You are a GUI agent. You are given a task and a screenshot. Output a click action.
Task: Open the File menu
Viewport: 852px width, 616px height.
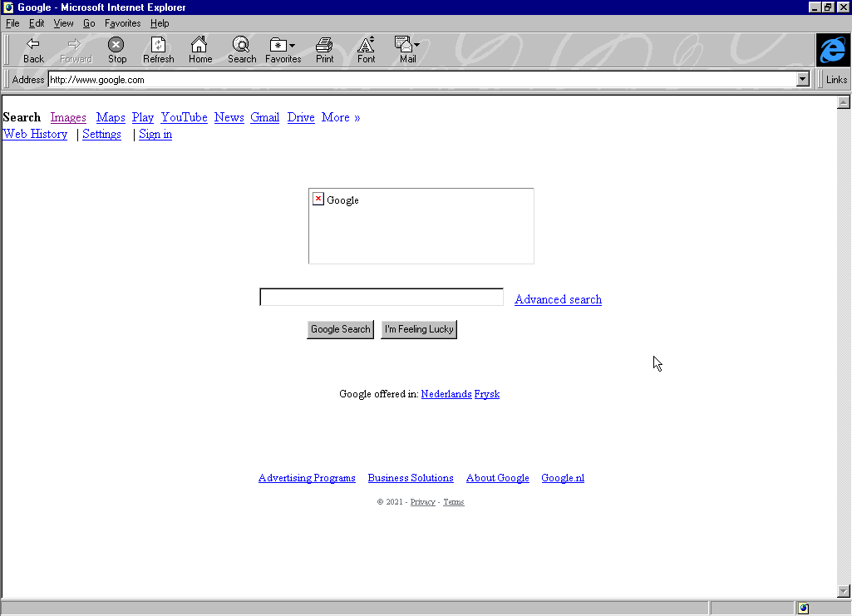[x=12, y=23]
